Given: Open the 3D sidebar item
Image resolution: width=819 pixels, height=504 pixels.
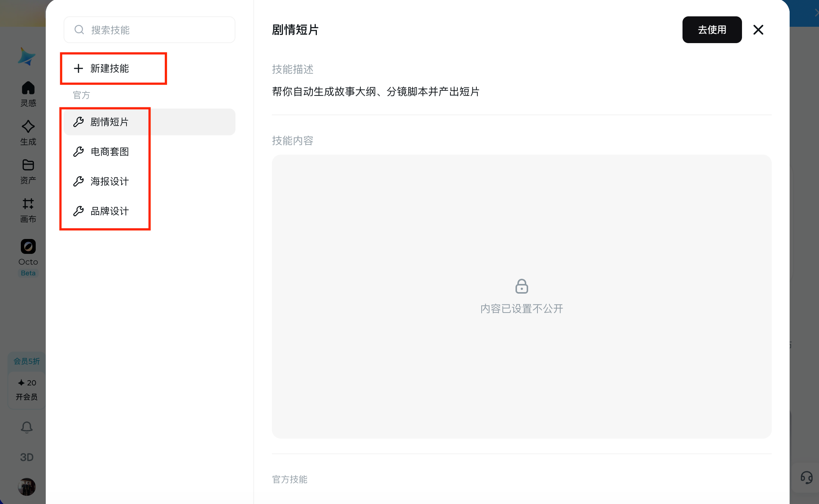Looking at the screenshot, I should 27,457.
